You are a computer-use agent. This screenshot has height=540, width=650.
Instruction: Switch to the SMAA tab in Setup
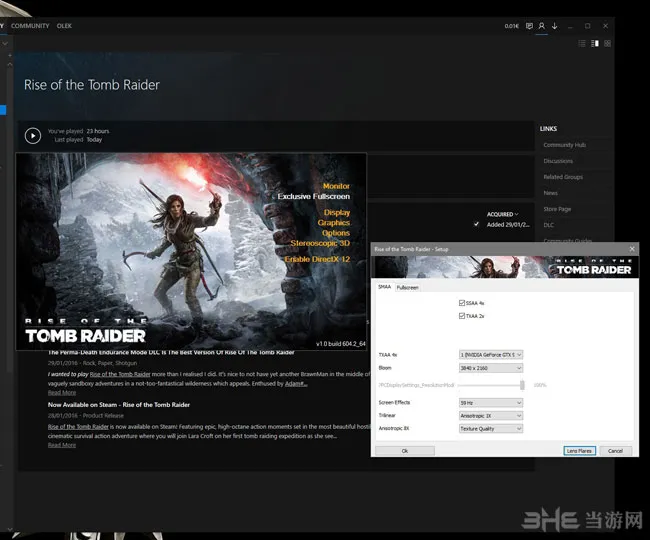[x=384, y=287]
